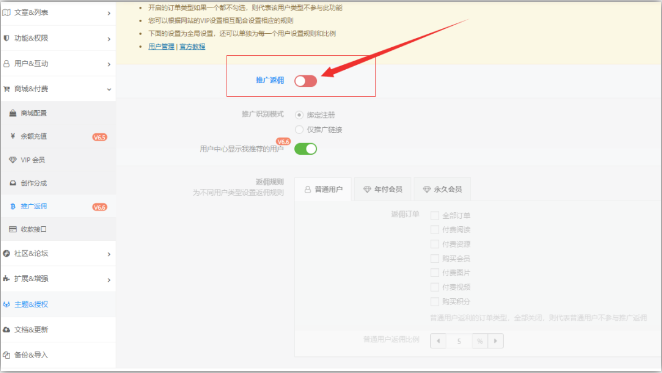Select the 仅推广链接 radio option
Image resolution: width=662 pixels, height=373 pixels.
(299, 129)
